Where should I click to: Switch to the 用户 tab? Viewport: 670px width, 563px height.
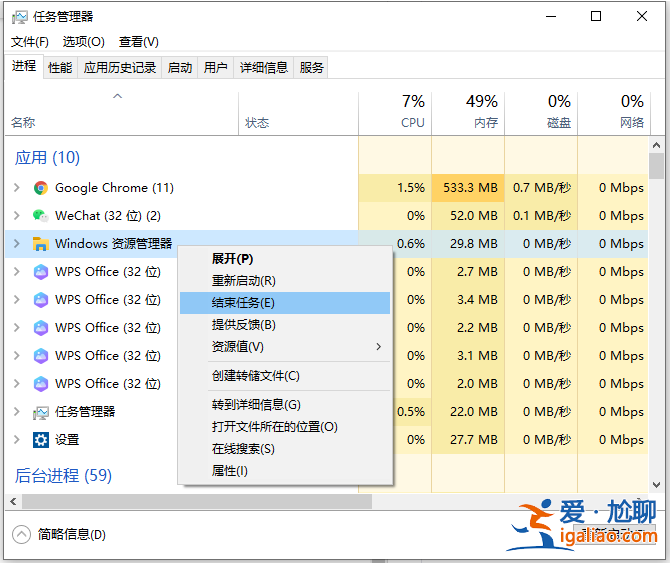pyautogui.click(x=215, y=67)
